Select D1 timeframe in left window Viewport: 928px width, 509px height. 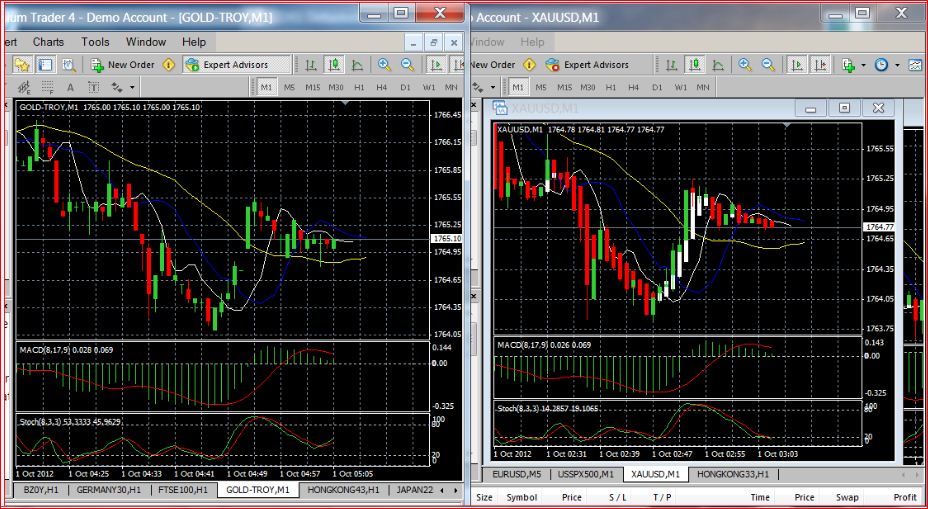pyautogui.click(x=405, y=88)
